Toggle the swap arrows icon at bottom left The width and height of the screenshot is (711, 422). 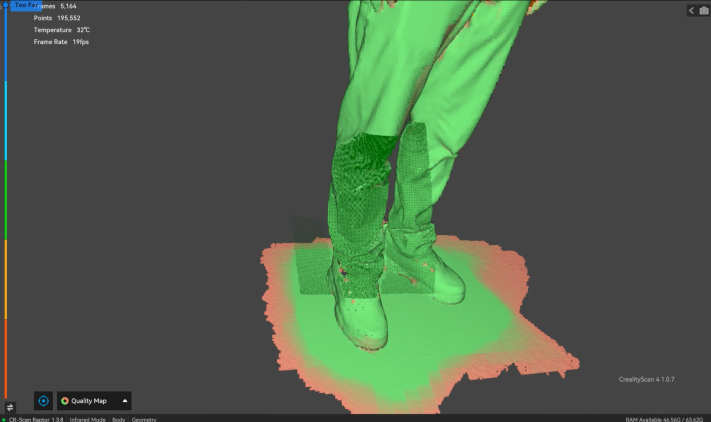10,408
